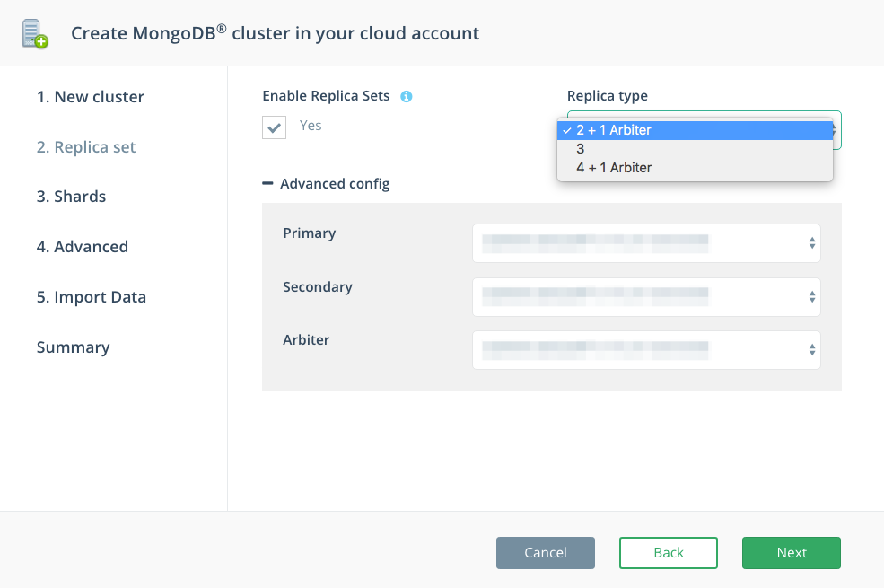
Task: Open the Secondary region dropdown
Action: pyautogui.click(x=646, y=296)
